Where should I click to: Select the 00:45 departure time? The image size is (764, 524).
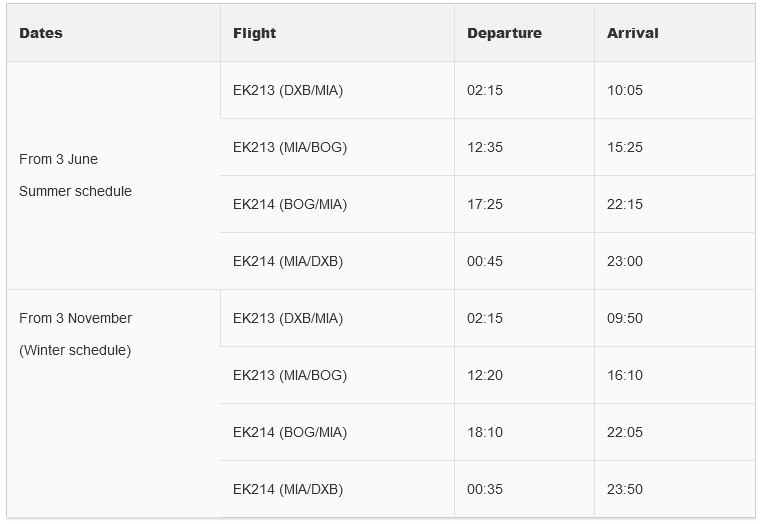(x=485, y=261)
